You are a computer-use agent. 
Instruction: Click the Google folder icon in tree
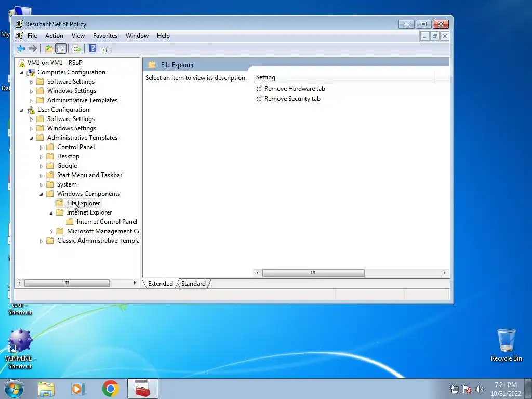(50, 166)
